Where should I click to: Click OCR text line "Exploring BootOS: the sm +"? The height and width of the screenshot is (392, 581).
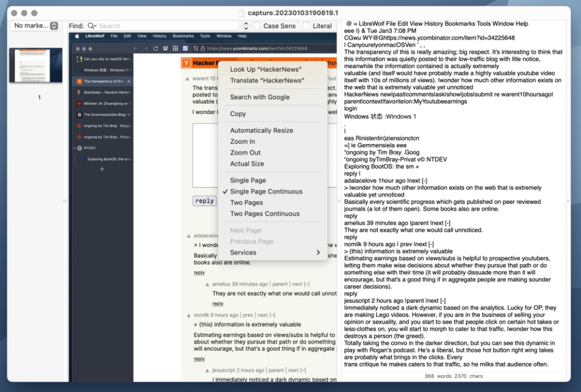click(381, 167)
